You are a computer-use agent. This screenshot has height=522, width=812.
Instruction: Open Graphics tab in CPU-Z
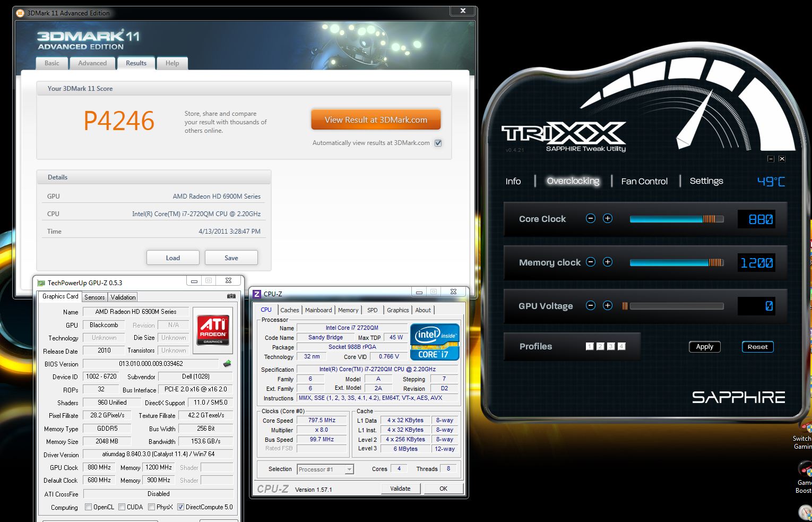pos(398,310)
